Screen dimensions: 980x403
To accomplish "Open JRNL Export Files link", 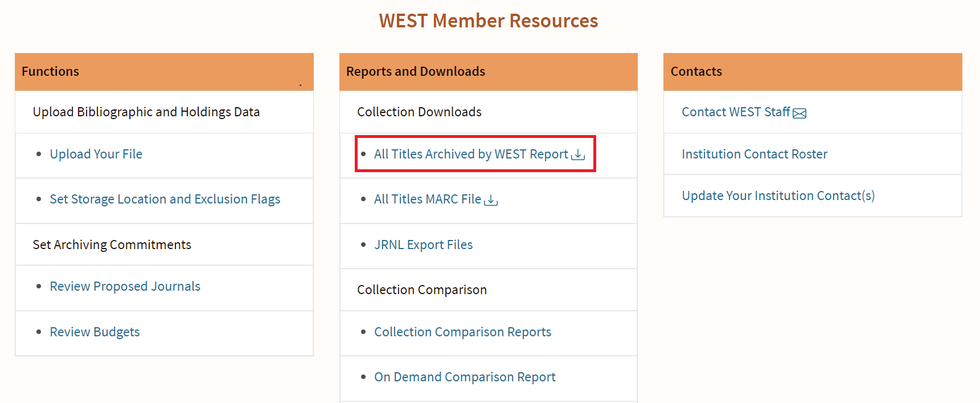I will [424, 245].
